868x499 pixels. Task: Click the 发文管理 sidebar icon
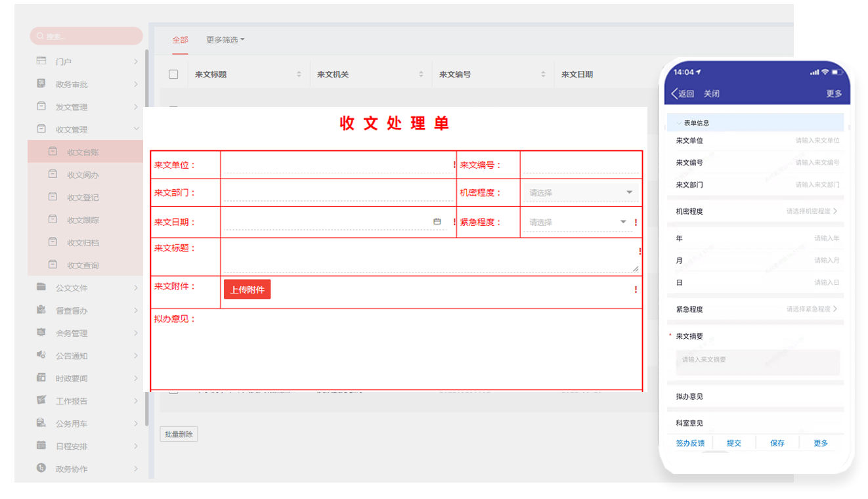tap(41, 106)
